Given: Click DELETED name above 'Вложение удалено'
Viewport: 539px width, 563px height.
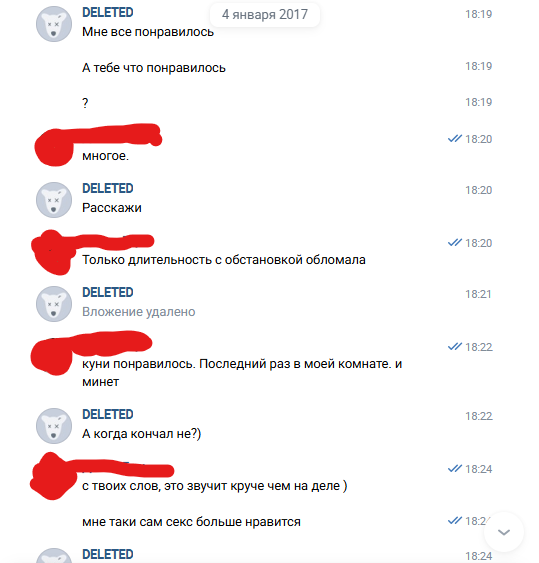Looking at the screenshot, I should click(108, 293).
